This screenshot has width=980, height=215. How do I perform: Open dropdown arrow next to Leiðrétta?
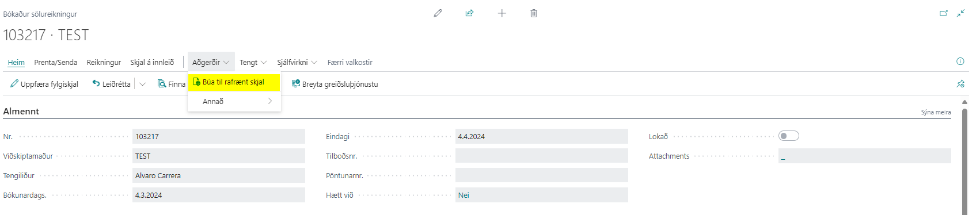click(x=142, y=84)
